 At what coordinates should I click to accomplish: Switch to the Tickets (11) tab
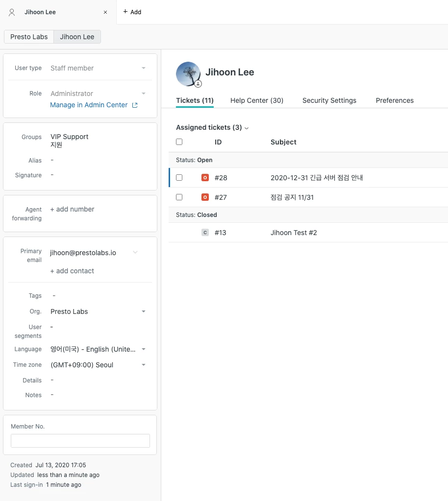tap(195, 100)
